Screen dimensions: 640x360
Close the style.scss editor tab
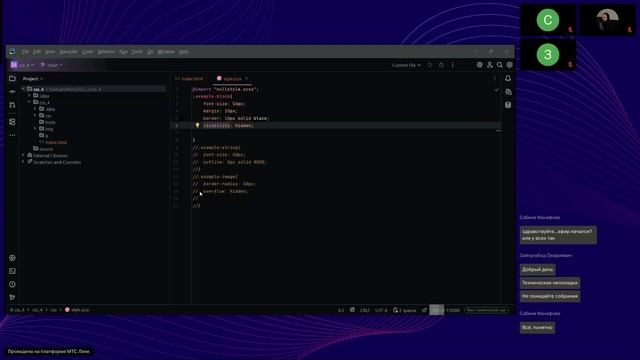click(247, 78)
